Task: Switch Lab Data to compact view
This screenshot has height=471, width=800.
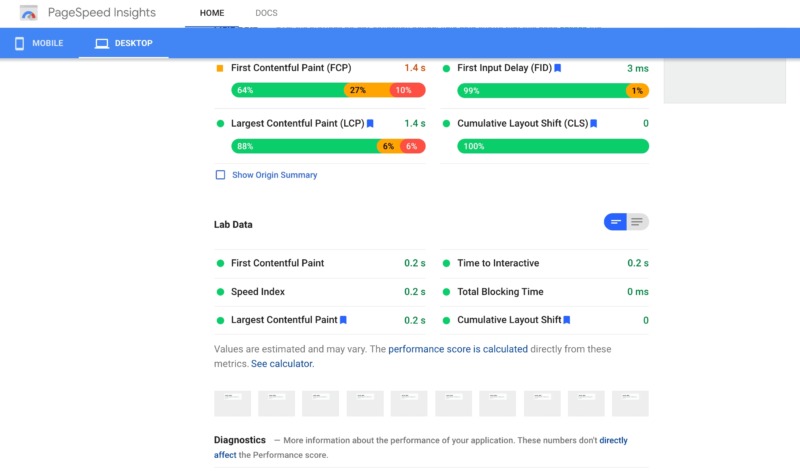Action: [x=615, y=222]
